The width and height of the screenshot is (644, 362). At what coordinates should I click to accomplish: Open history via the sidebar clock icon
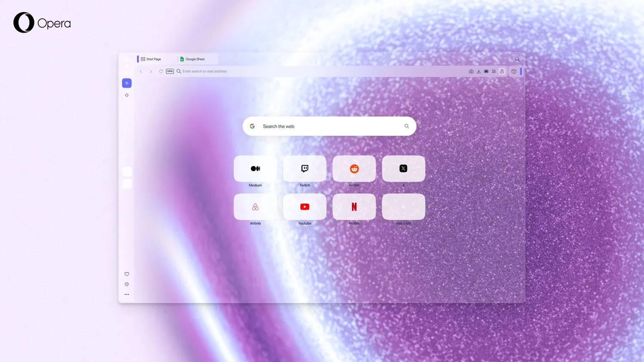click(127, 284)
